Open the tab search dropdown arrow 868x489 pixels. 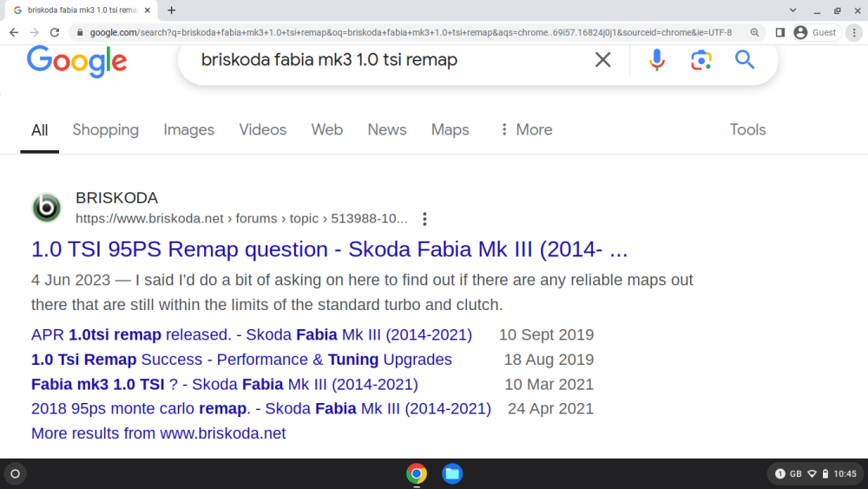[792, 10]
